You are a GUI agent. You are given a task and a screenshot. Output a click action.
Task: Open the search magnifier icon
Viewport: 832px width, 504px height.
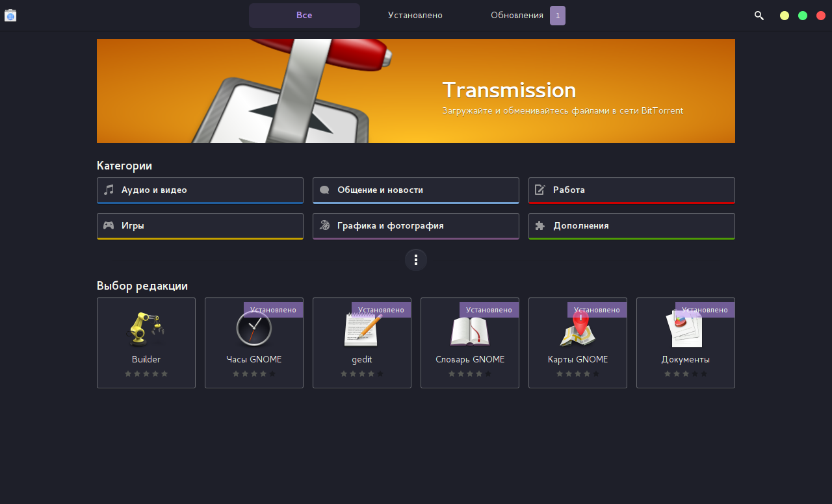click(759, 16)
